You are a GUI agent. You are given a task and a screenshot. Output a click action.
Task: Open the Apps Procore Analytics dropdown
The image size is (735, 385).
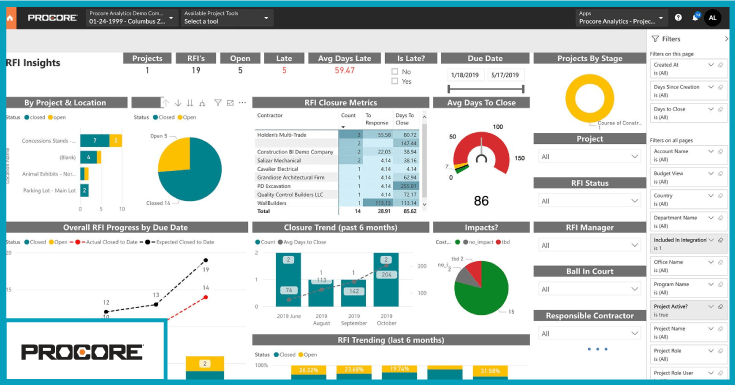(x=621, y=18)
